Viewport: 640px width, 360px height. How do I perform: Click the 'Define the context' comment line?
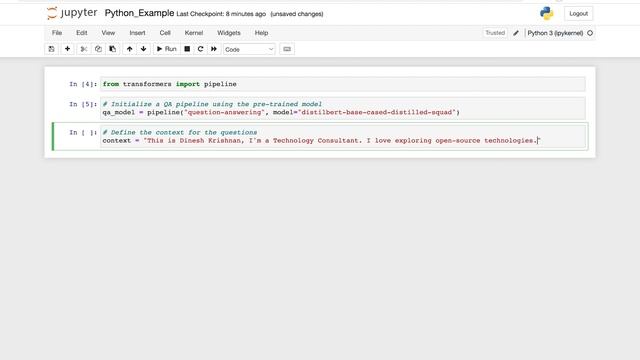[x=180, y=132]
